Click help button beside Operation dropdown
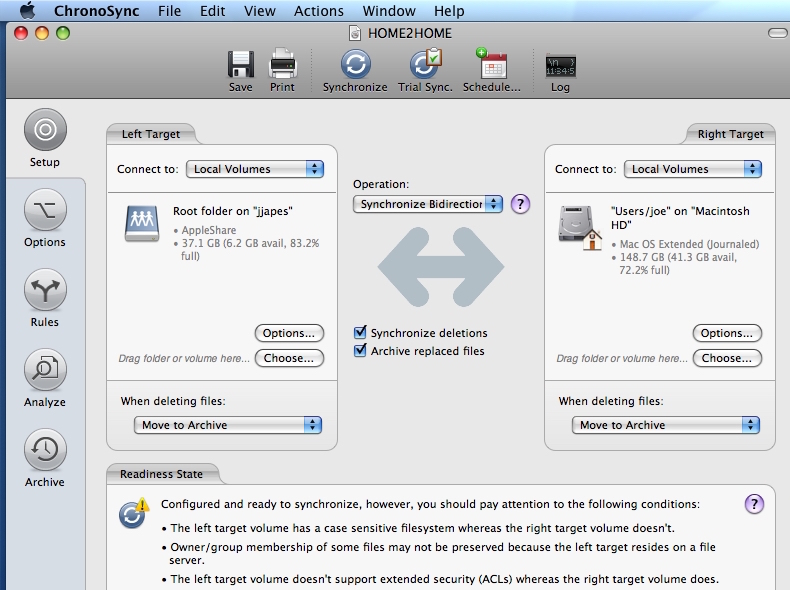Image resolution: width=790 pixels, height=590 pixels. click(520, 204)
